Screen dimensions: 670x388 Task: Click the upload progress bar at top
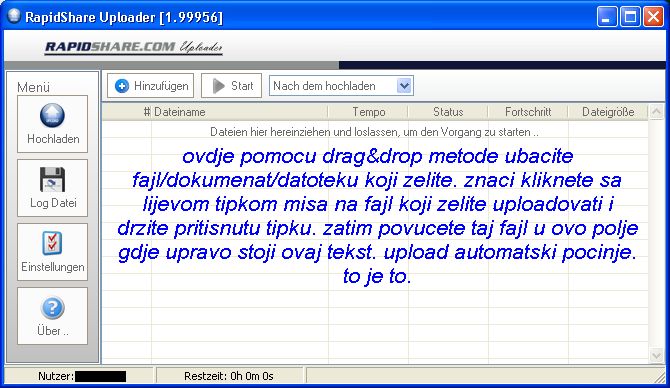335,65
